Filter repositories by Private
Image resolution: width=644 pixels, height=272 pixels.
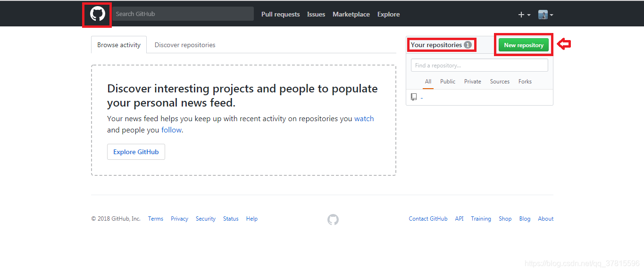[472, 82]
